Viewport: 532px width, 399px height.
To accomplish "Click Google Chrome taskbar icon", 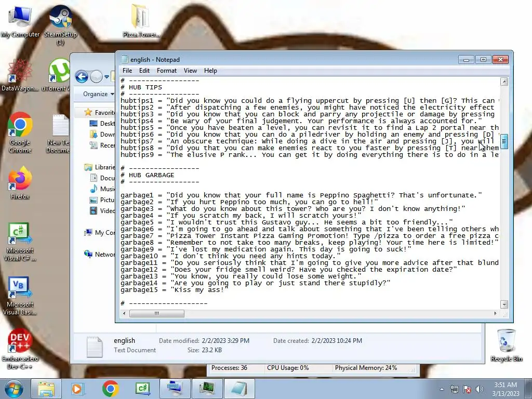I will click(110, 389).
